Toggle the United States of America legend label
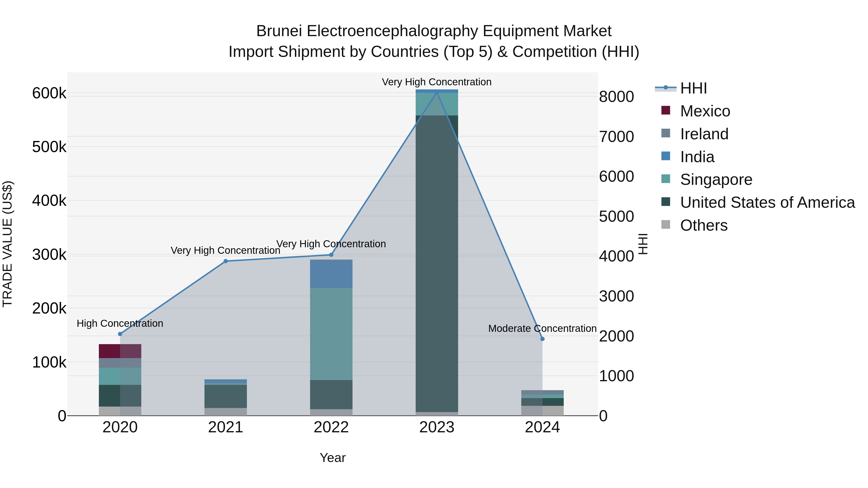 pos(767,202)
